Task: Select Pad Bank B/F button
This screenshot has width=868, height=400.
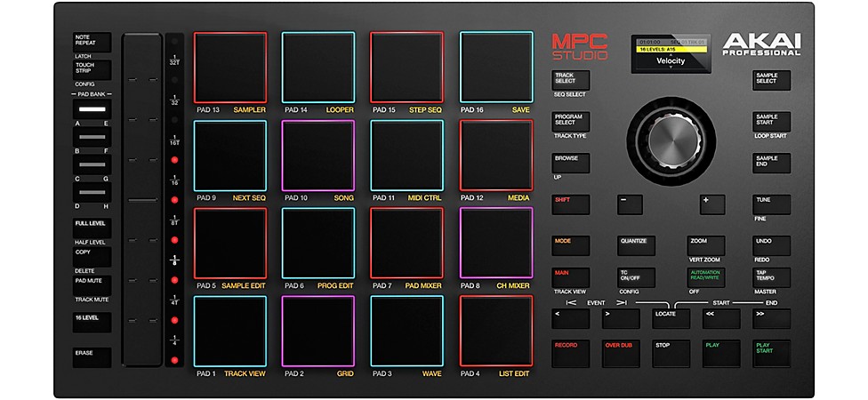Action: (92, 137)
